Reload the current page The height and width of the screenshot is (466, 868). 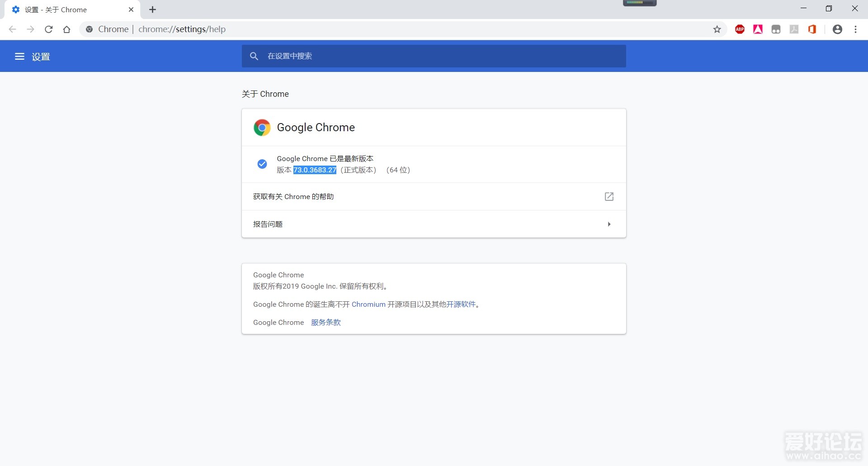click(x=49, y=29)
